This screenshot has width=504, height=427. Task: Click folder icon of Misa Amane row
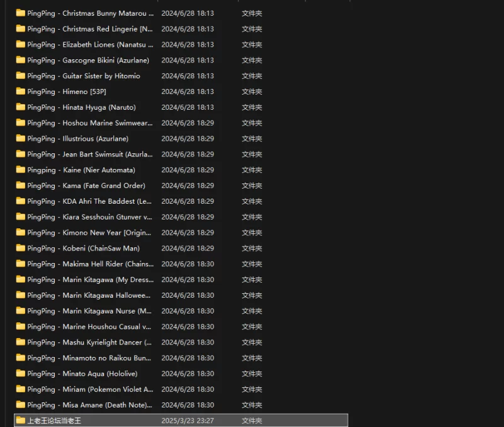pyautogui.click(x=21, y=405)
